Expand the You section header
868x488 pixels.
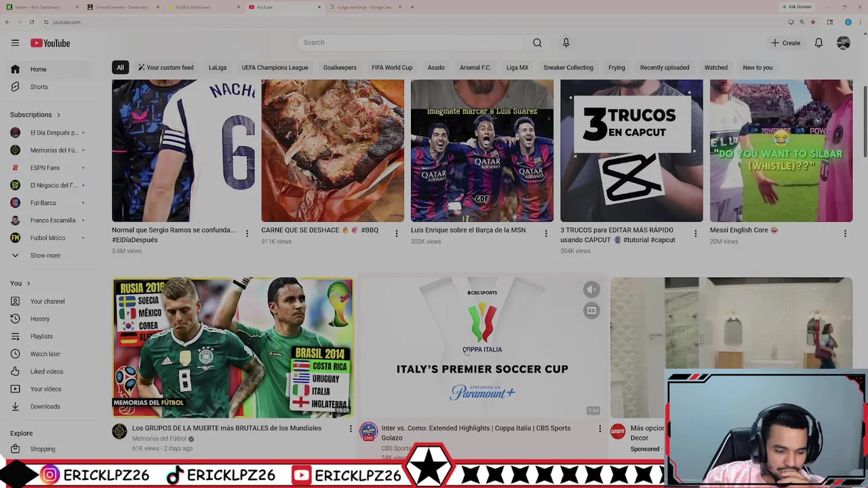[x=20, y=283]
